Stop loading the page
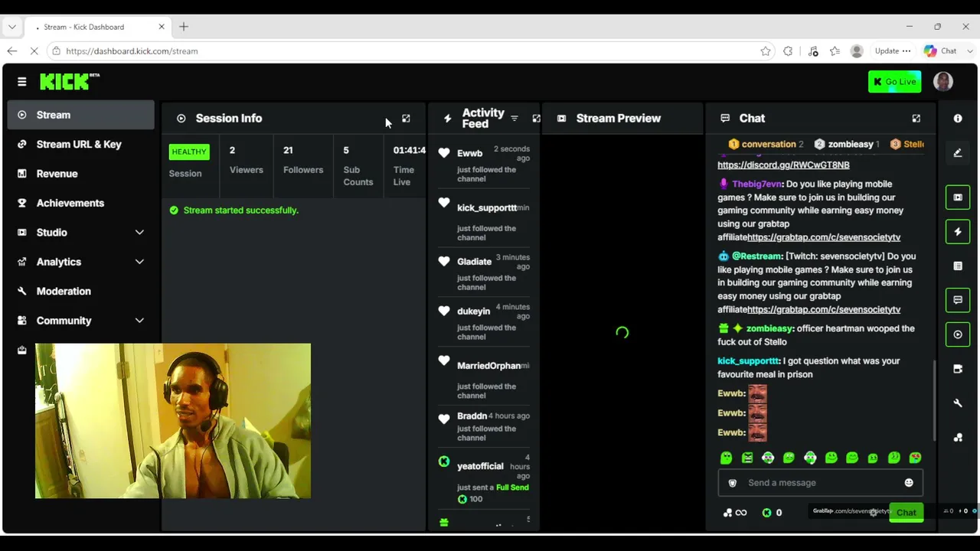The image size is (980, 551). 34,51
